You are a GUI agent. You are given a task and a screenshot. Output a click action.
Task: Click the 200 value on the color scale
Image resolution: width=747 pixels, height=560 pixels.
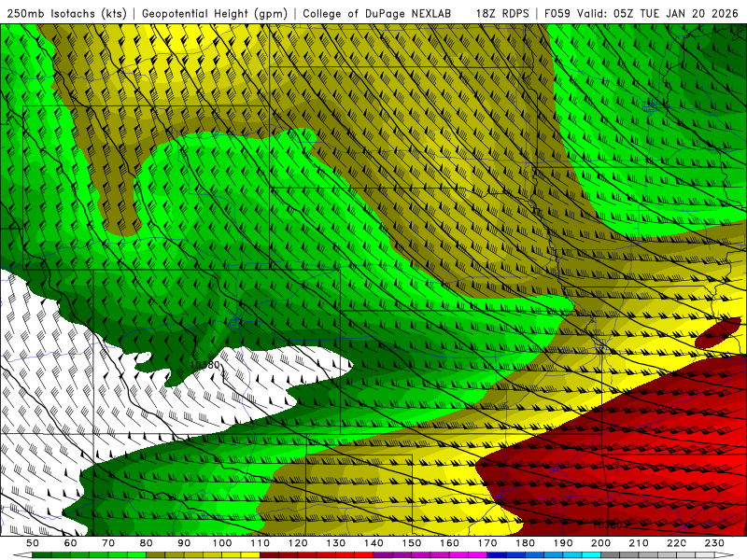[x=601, y=543]
